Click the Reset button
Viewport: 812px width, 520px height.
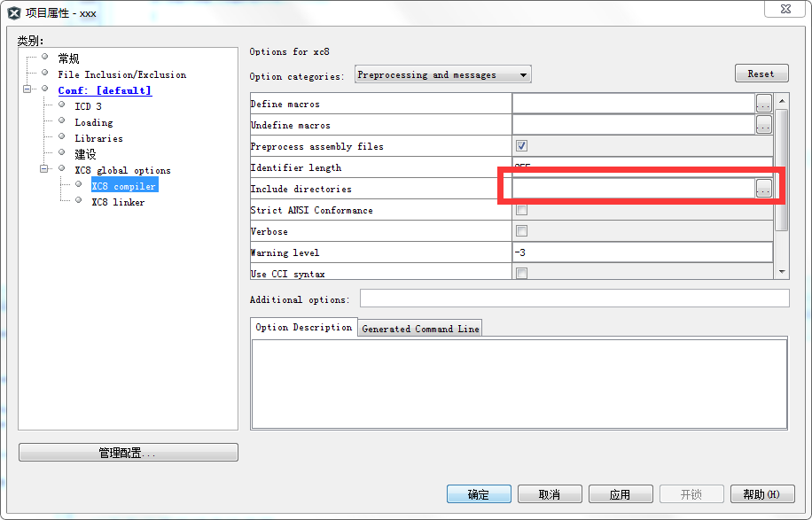(761, 74)
